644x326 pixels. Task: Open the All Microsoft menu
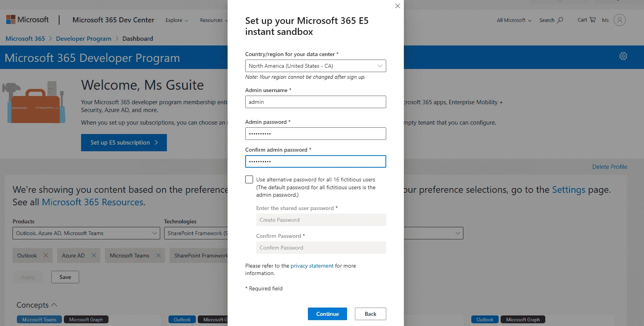point(514,20)
